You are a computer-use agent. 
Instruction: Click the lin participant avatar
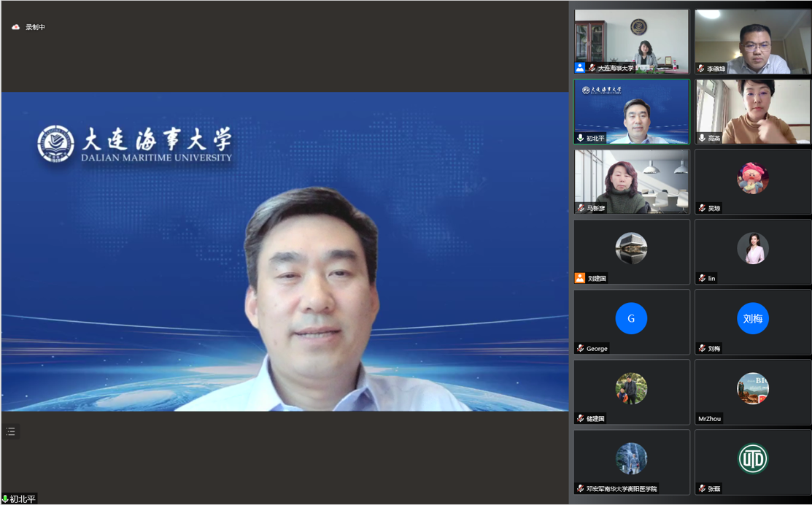(752, 248)
